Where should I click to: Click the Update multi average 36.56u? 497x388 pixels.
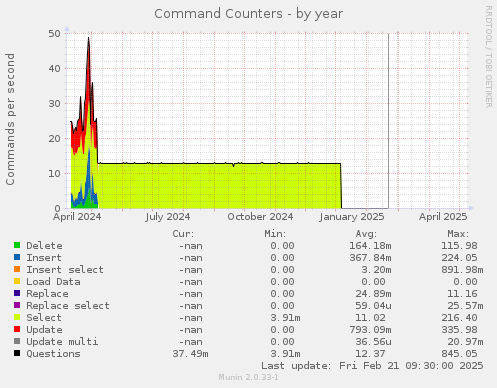click(x=373, y=342)
